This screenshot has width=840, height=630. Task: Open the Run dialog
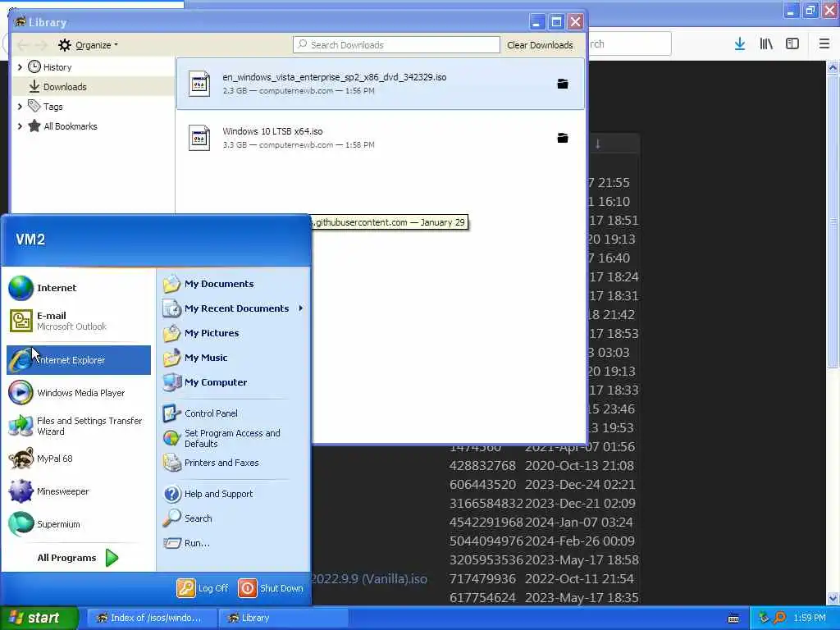(234, 543)
